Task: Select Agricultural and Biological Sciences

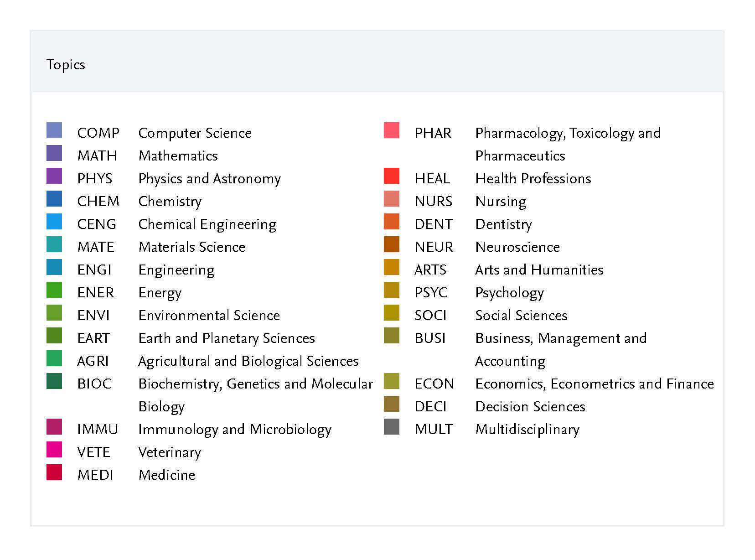Action: (248, 361)
